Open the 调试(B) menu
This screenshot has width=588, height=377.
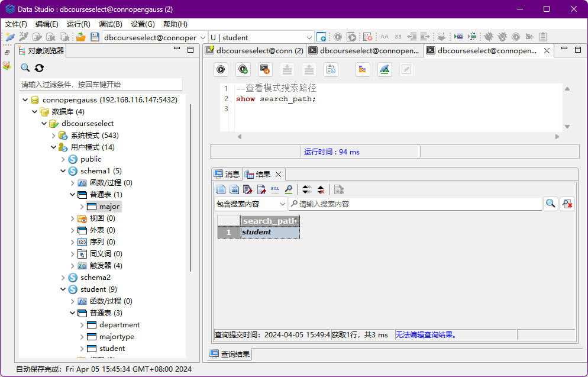tap(111, 24)
